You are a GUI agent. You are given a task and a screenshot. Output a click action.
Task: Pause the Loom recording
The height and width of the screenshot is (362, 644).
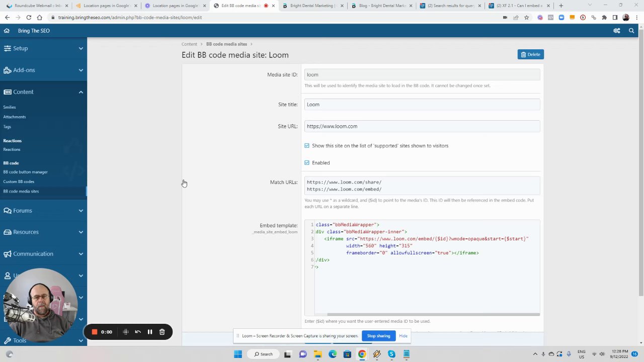click(x=149, y=332)
